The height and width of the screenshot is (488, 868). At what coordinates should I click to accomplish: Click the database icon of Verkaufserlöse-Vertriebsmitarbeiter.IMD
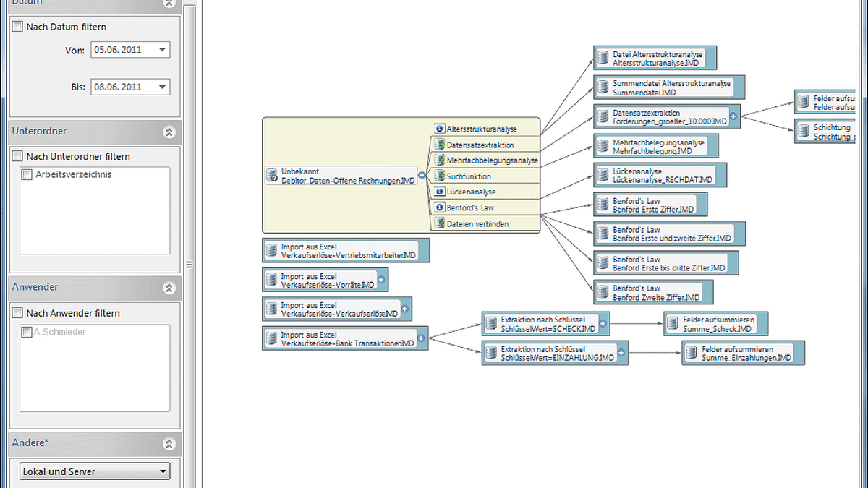(x=271, y=251)
